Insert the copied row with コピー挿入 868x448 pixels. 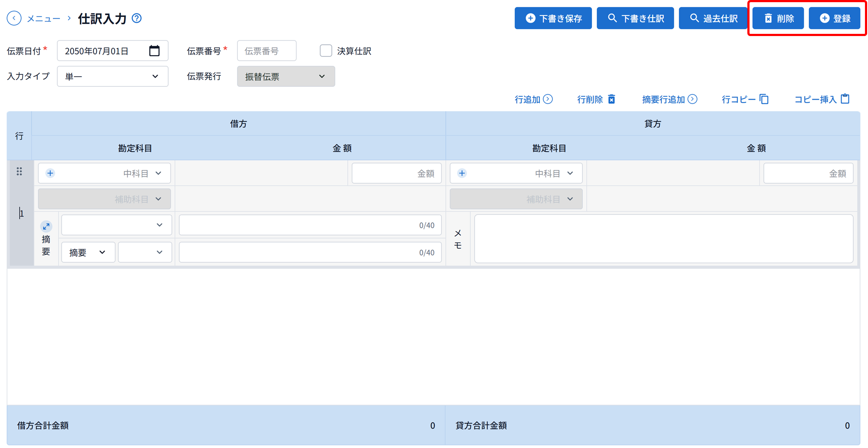pyautogui.click(x=822, y=99)
